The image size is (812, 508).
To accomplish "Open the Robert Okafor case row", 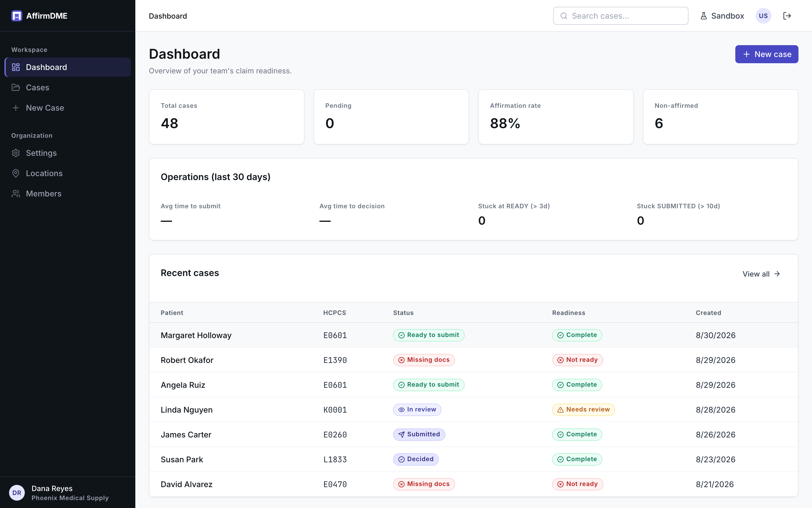I will click(473, 360).
